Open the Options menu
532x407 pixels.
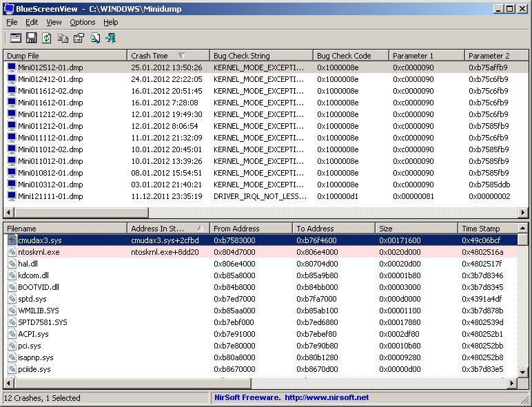82,22
